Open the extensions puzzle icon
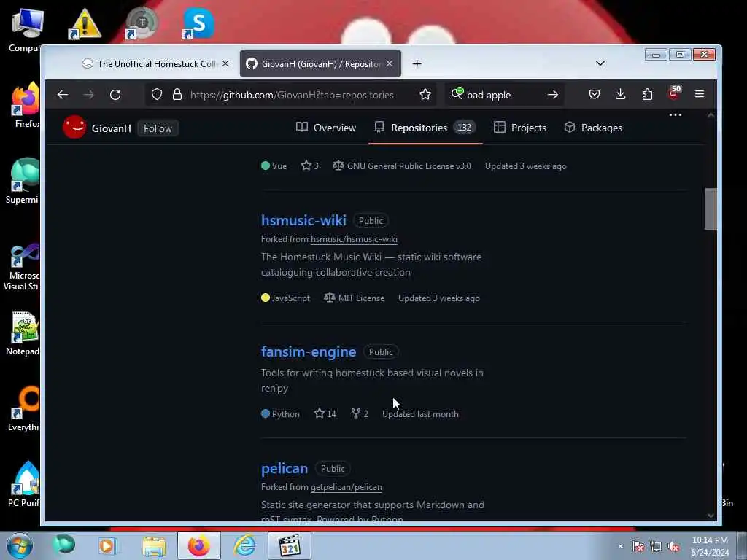This screenshot has height=560, width=747. pyautogui.click(x=647, y=94)
